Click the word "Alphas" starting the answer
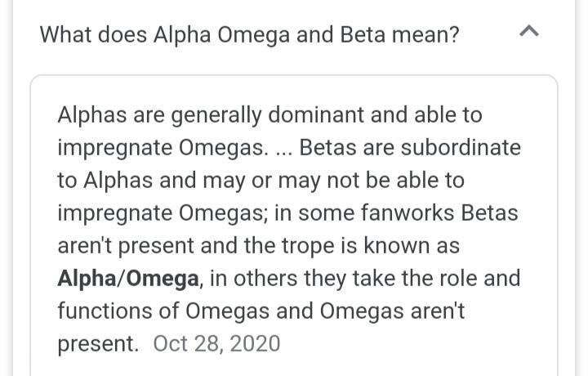The width and height of the screenshot is (588, 376). (x=91, y=114)
